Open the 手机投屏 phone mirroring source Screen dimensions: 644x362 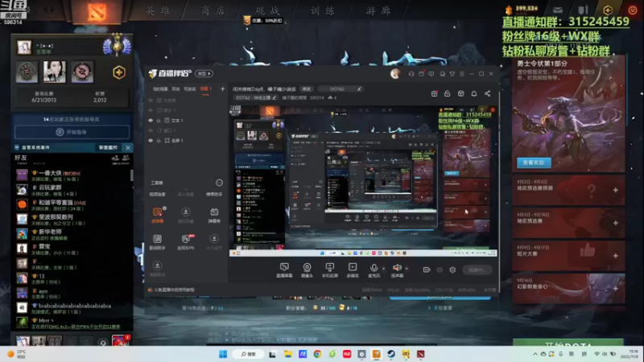pyautogui.click(x=329, y=270)
